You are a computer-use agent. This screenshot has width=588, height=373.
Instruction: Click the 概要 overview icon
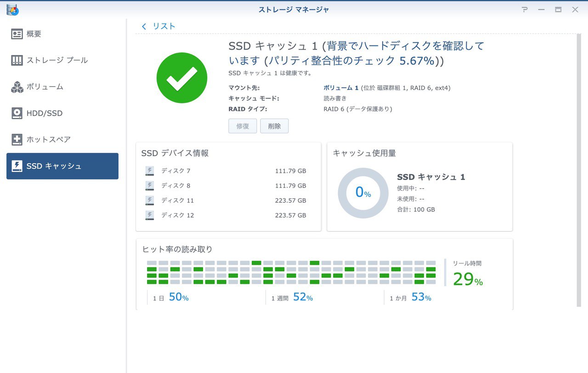point(17,34)
